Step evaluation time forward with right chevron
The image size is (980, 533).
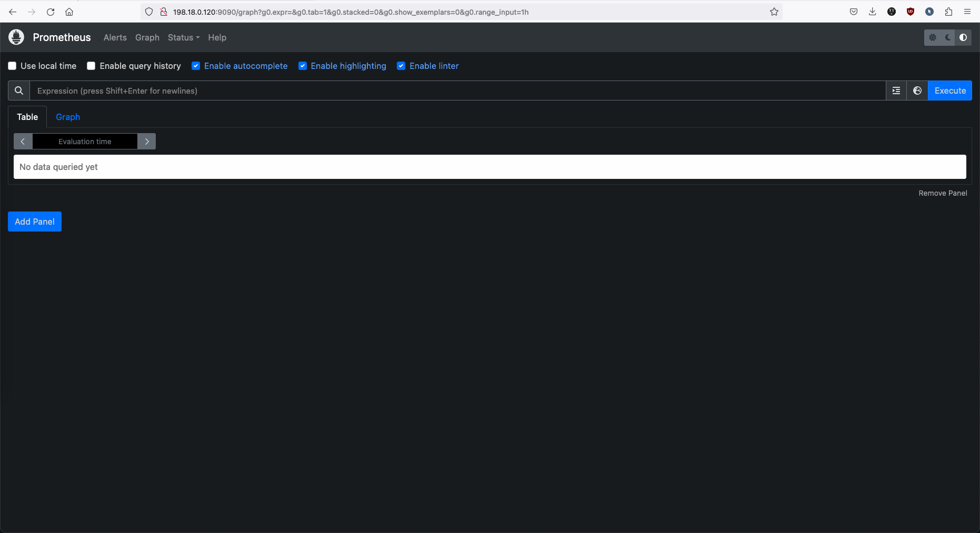(x=147, y=142)
